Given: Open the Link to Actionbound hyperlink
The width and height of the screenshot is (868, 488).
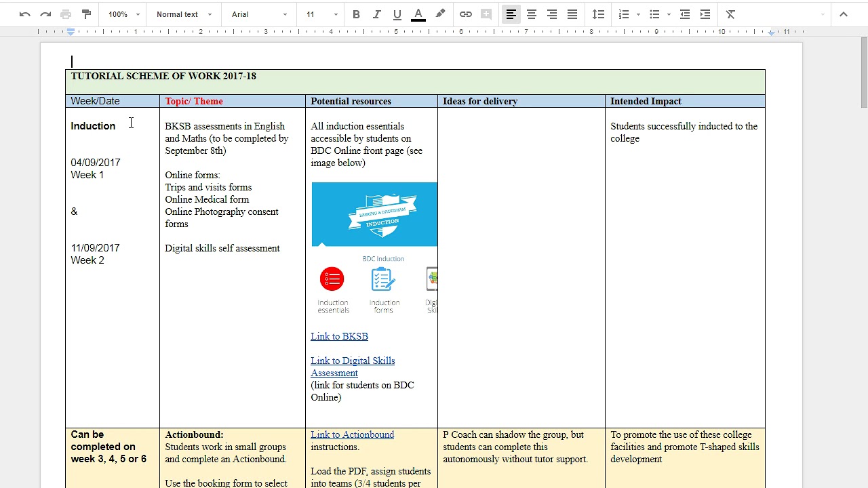Looking at the screenshot, I should pyautogui.click(x=352, y=434).
